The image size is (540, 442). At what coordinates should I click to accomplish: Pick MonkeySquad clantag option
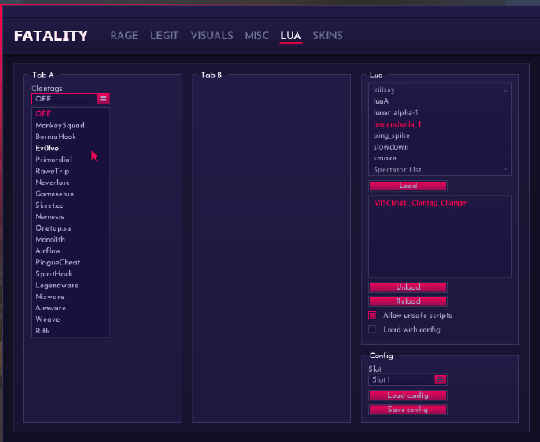click(71, 125)
